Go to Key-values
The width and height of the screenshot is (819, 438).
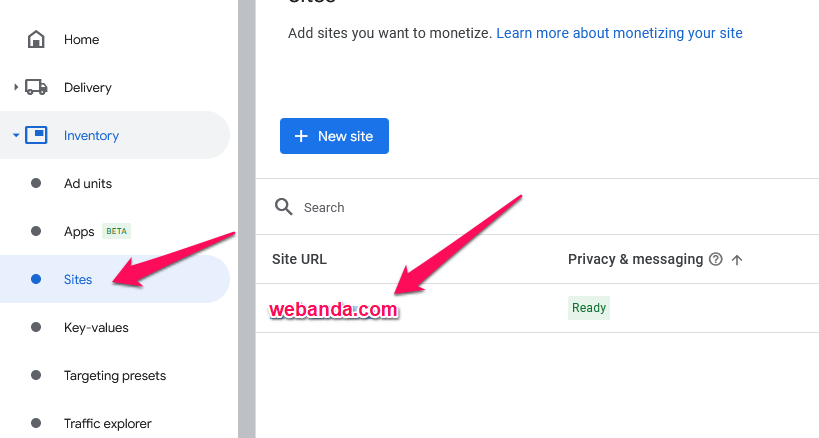(96, 328)
